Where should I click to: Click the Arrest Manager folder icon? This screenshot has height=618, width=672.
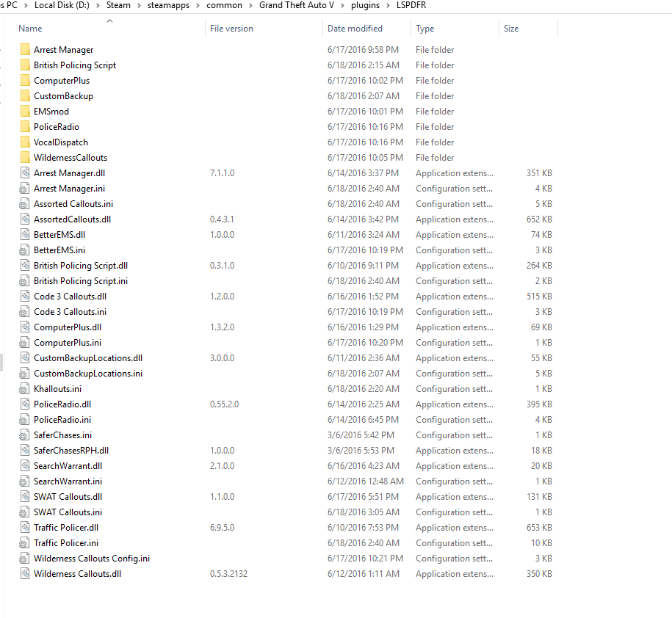[25, 50]
